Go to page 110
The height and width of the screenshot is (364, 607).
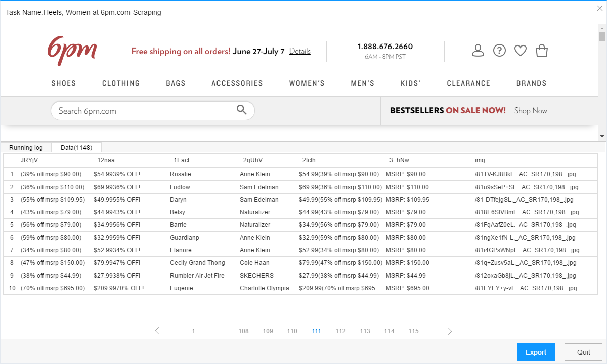pos(292,331)
